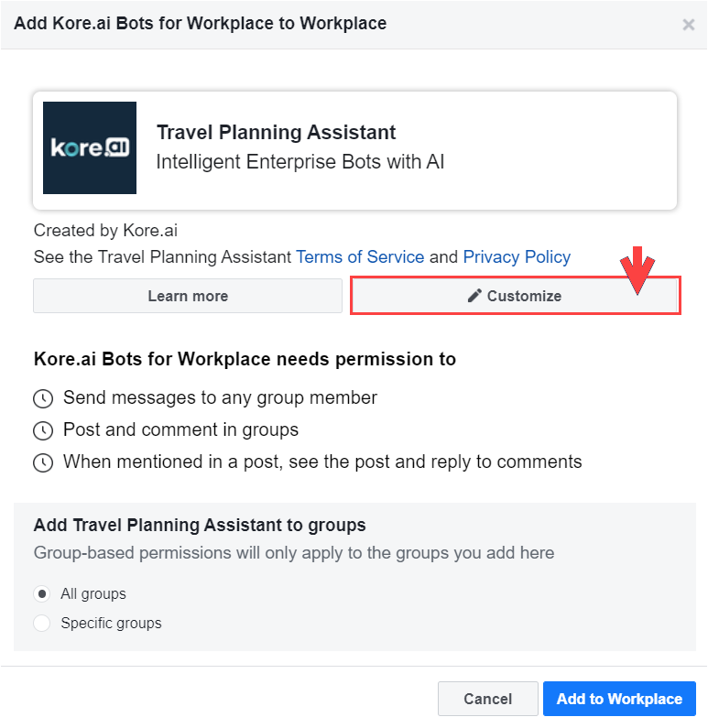The image size is (708, 728).
Task: Click the Intelligent Enterprise Bots with AI subtitle
Action: coord(300,162)
